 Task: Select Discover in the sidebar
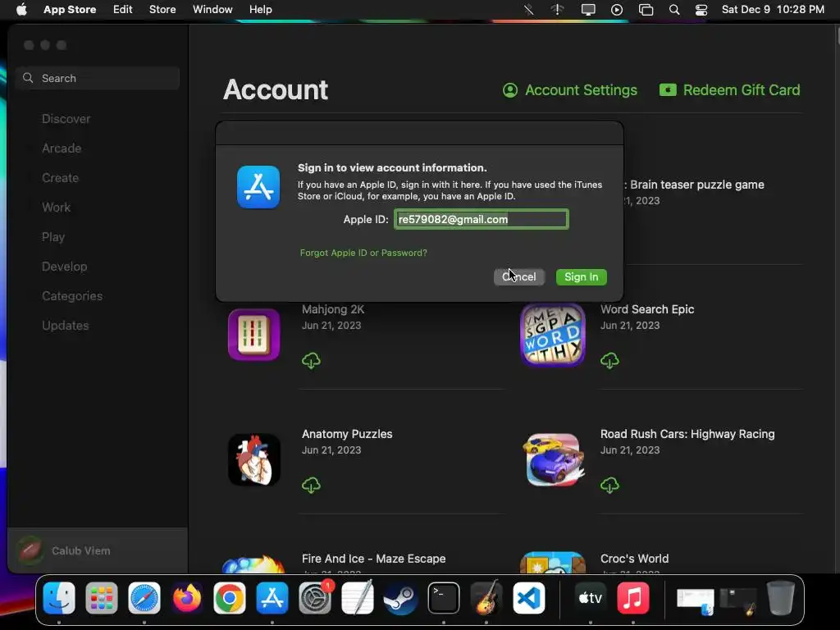click(66, 119)
